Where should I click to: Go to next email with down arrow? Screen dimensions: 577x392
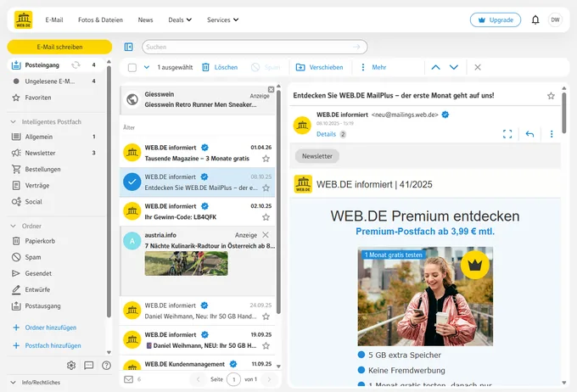(x=454, y=67)
